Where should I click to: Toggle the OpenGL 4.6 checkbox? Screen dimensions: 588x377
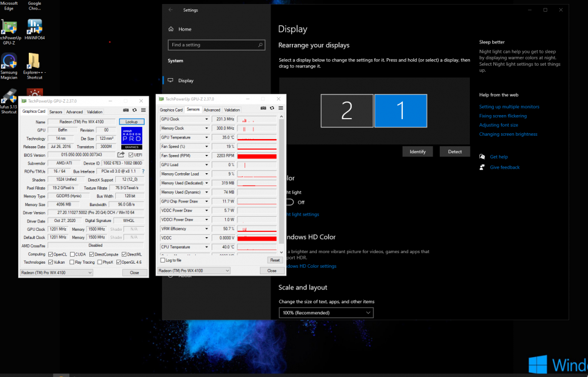click(x=119, y=262)
